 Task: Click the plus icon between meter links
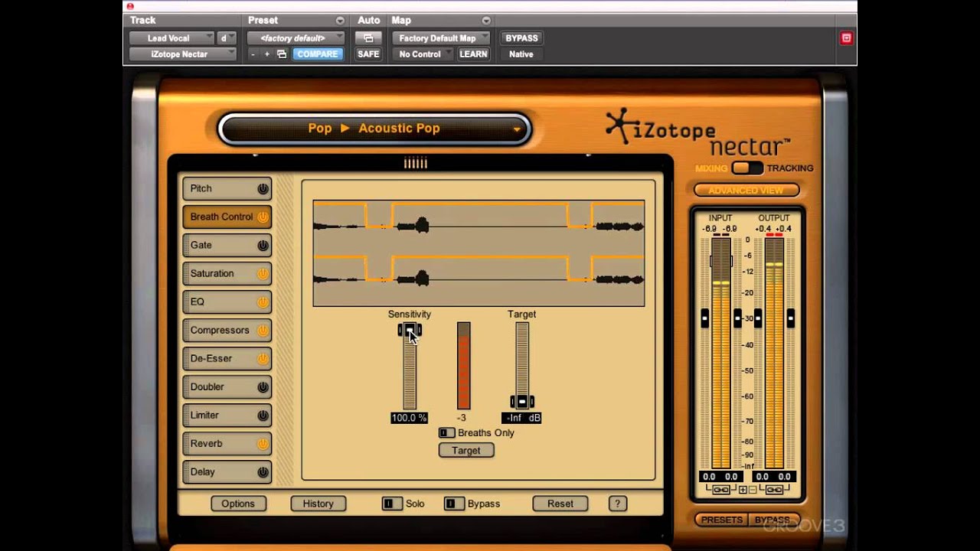[742, 490]
